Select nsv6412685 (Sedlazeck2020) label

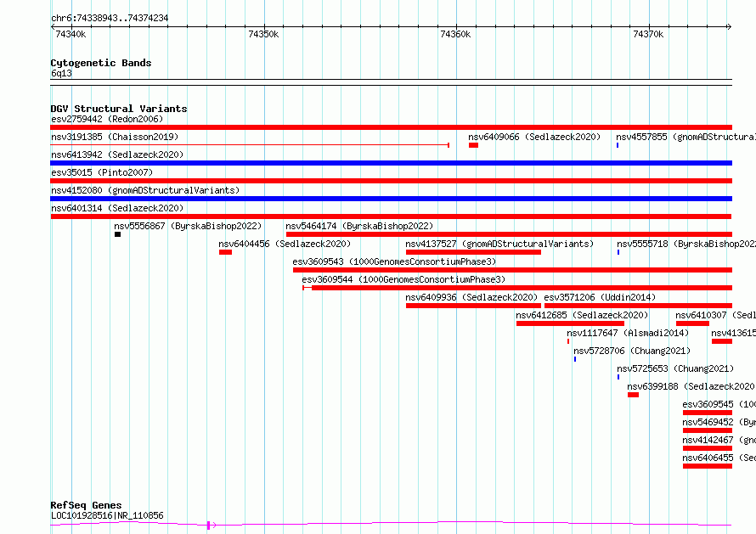(x=582, y=315)
